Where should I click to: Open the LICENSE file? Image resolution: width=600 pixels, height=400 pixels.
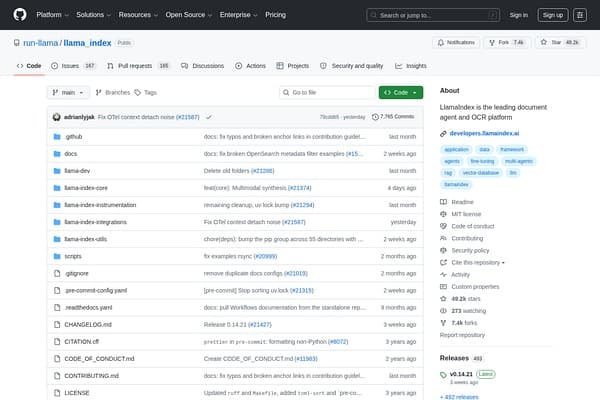(77, 393)
